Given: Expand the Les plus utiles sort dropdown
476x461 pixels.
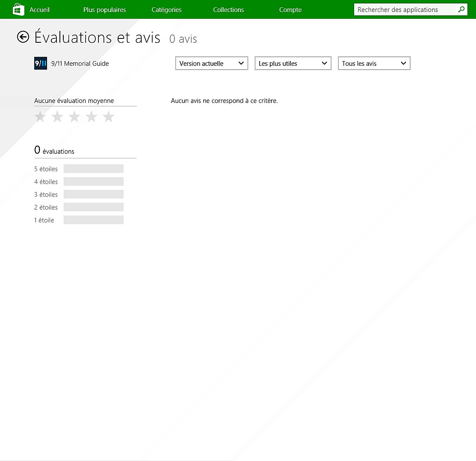Looking at the screenshot, I should point(293,63).
